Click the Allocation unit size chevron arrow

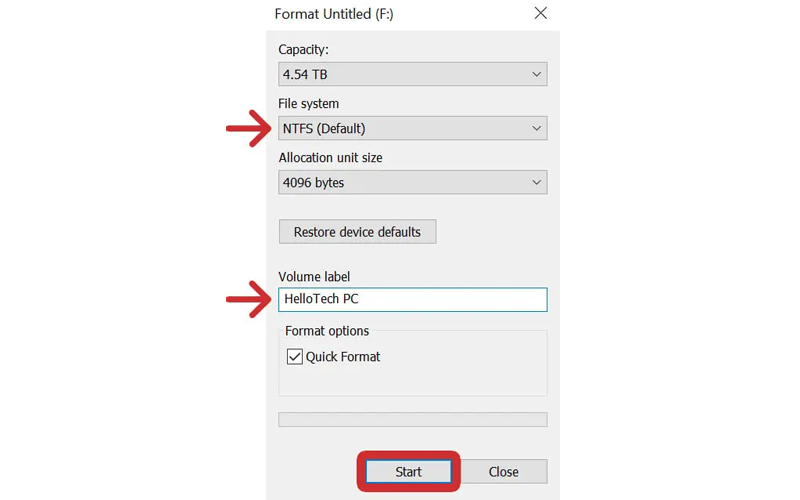[536, 183]
